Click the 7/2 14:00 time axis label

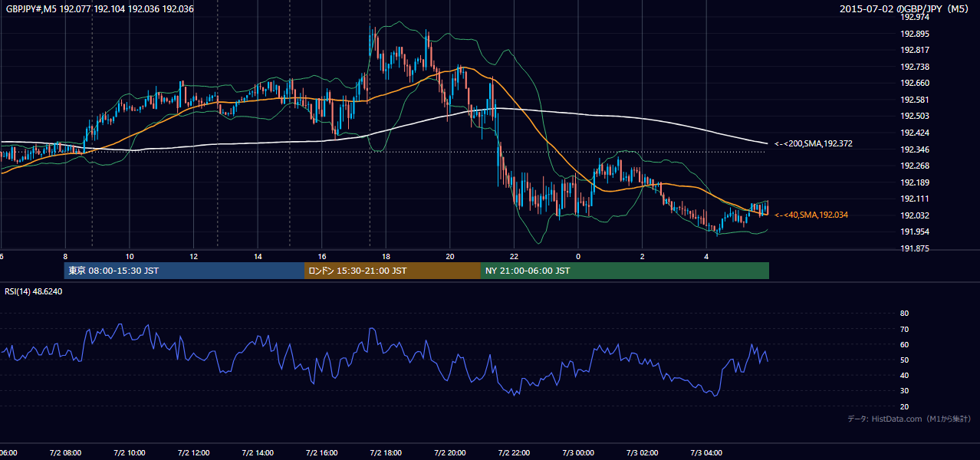tap(258, 452)
